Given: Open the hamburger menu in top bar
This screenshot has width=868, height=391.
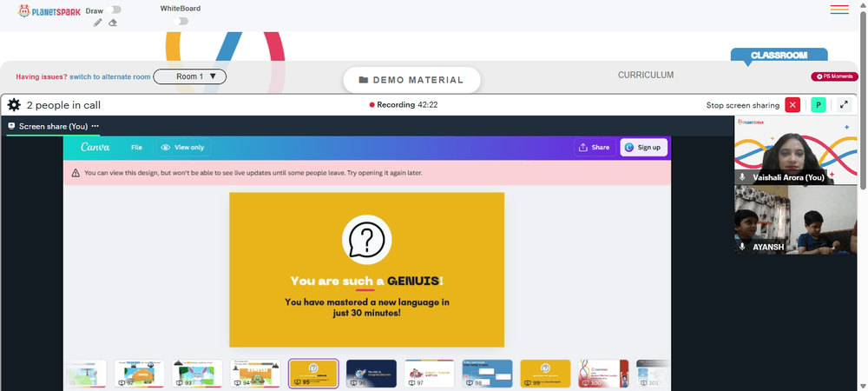Looking at the screenshot, I should (x=839, y=10).
